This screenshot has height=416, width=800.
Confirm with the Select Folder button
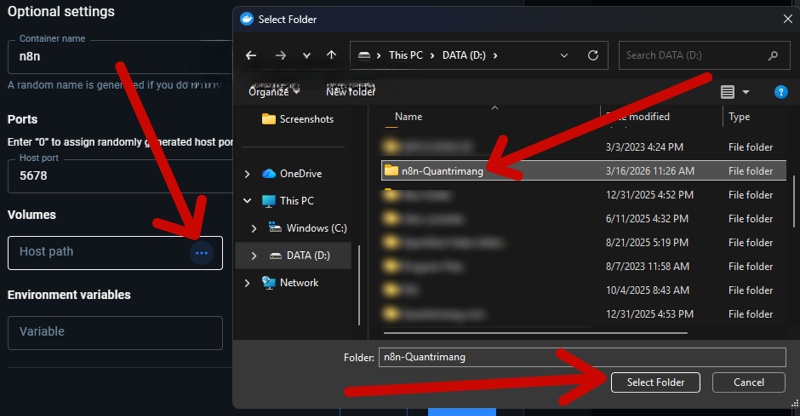point(655,382)
